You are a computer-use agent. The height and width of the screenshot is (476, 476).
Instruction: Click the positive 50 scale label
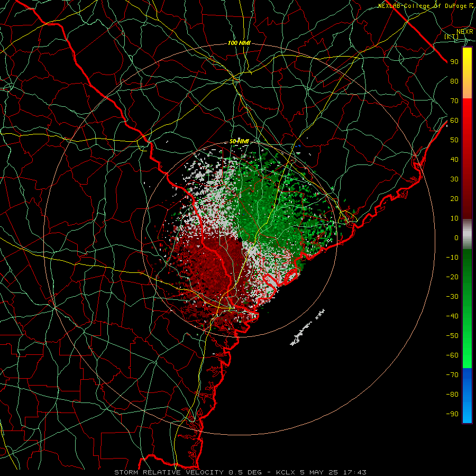tap(454, 140)
